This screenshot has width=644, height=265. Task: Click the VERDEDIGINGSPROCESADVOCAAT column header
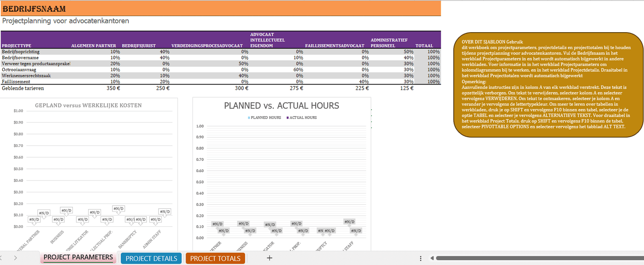(207, 46)
